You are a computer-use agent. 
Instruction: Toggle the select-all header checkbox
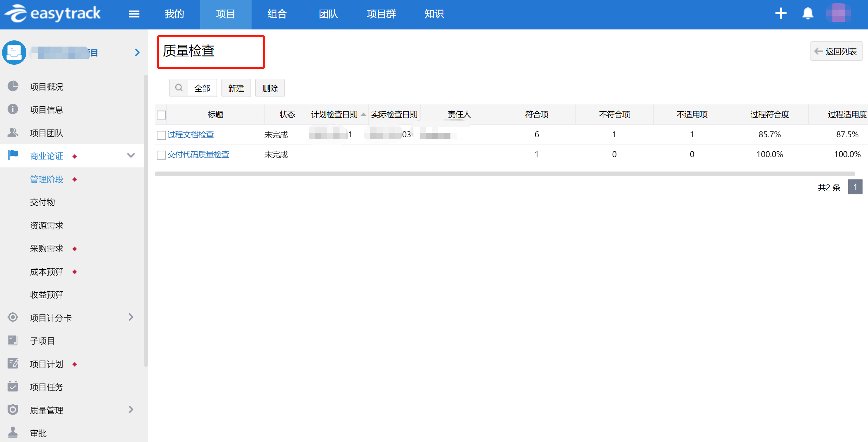[161, 115]
